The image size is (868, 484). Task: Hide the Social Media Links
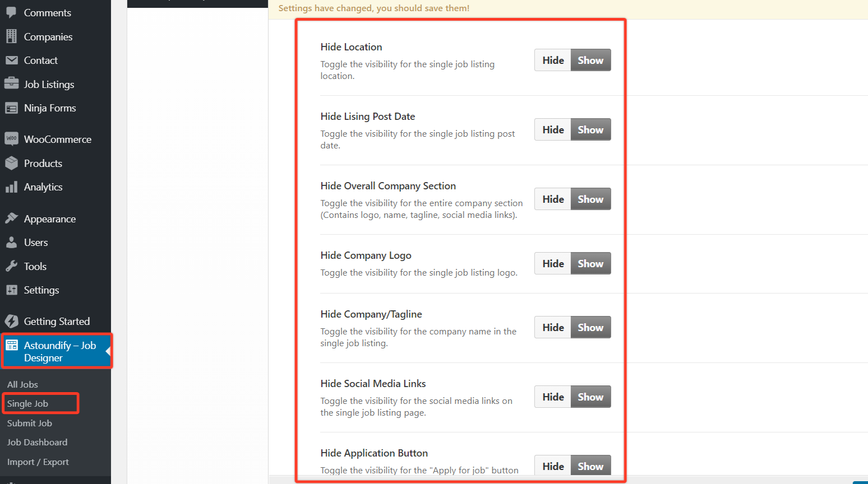552,397
